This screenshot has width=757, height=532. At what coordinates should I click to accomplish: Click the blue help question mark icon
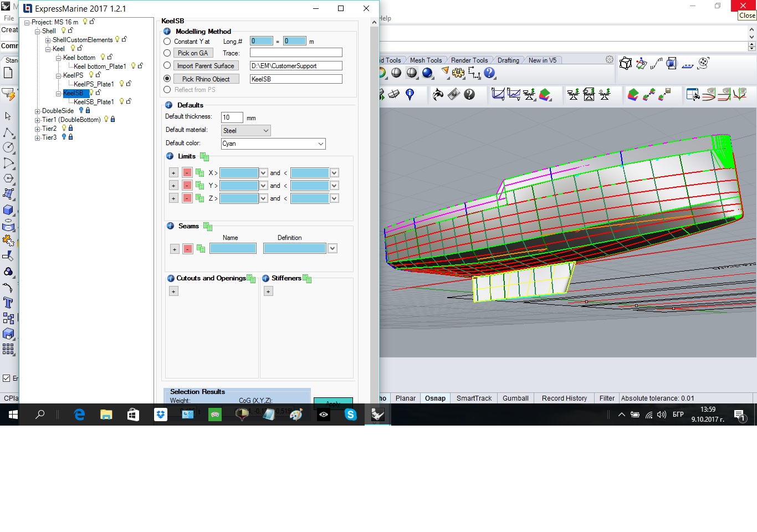click(x=489, y=73)
